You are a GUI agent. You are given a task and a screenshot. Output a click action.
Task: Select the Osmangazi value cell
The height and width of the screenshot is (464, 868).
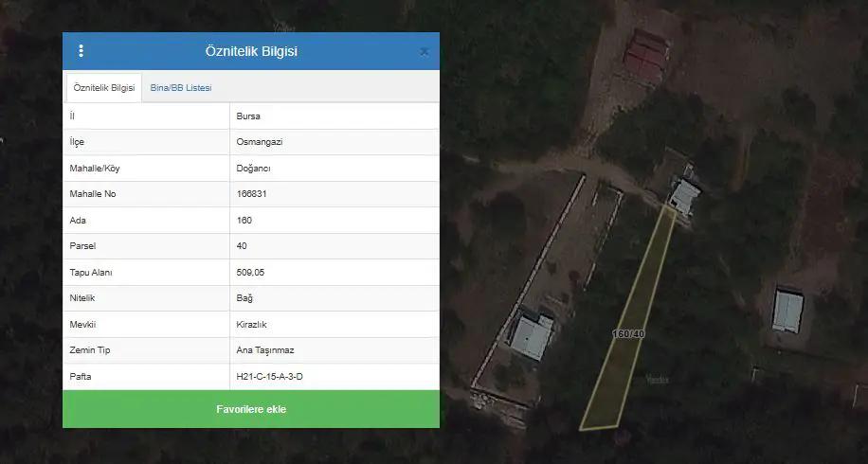[335, 142]
